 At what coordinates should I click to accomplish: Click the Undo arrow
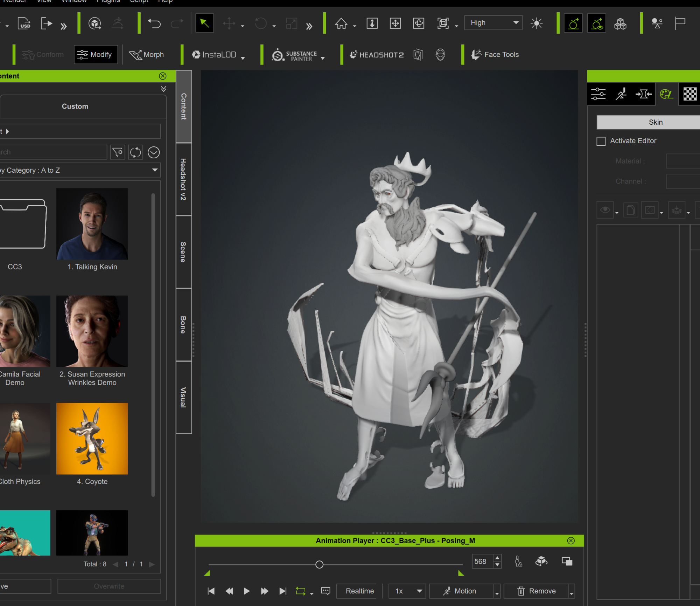[x=154, y=23]
